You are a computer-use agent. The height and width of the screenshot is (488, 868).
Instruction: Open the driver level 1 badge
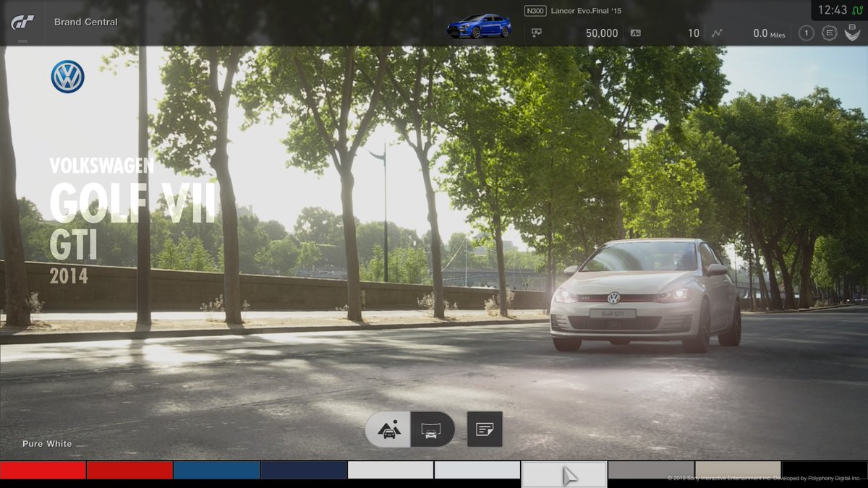click(807, 33)
